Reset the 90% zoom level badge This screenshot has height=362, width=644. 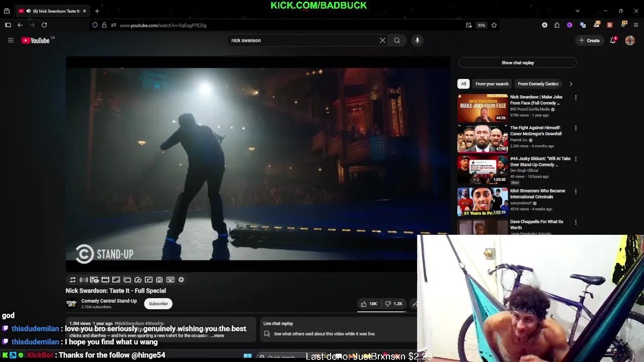[x=481, y=25]
